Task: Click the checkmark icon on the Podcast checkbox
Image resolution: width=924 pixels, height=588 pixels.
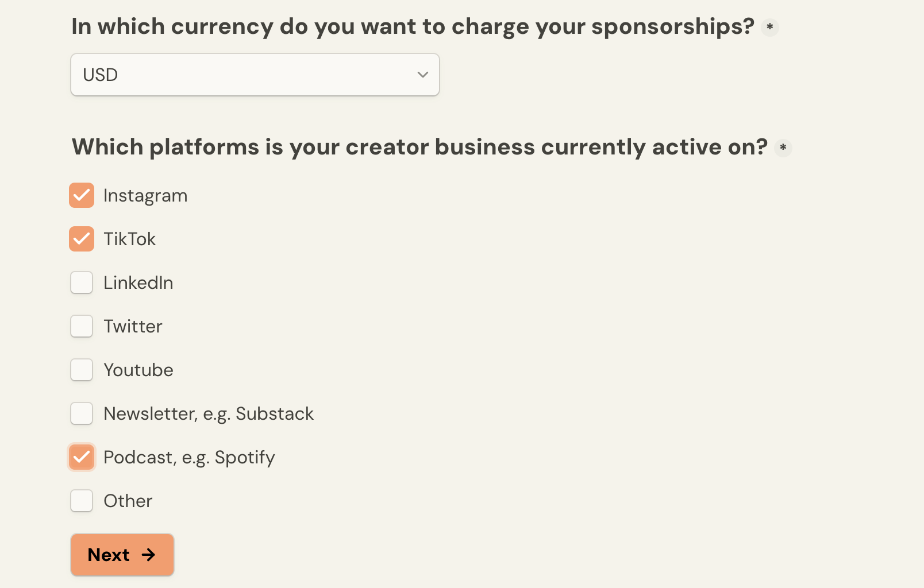Action: point(82,457)
